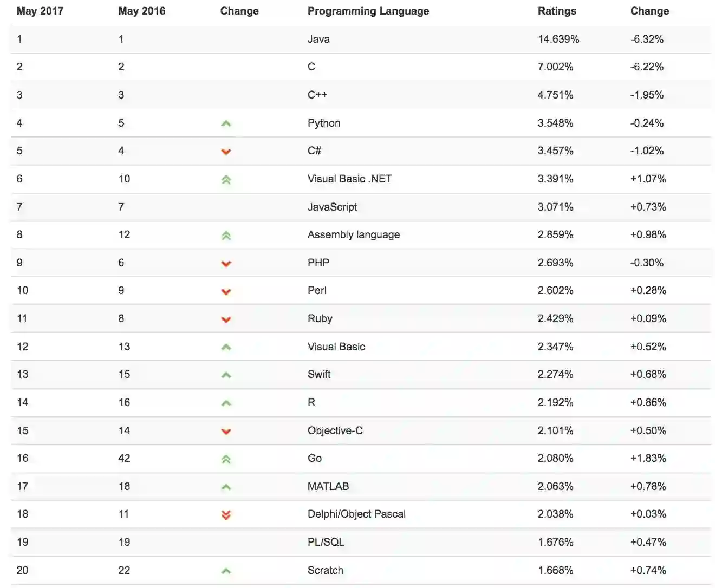Image resolution: width=715 pixels, height=588 pixels.
Task: Click double green arrow in Go row
Action: coord(226,459)
